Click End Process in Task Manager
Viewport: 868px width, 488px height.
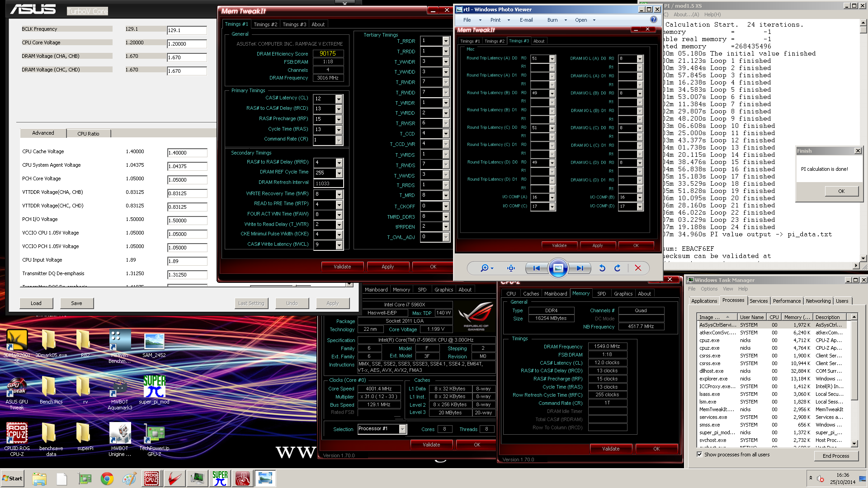(836, 456)
